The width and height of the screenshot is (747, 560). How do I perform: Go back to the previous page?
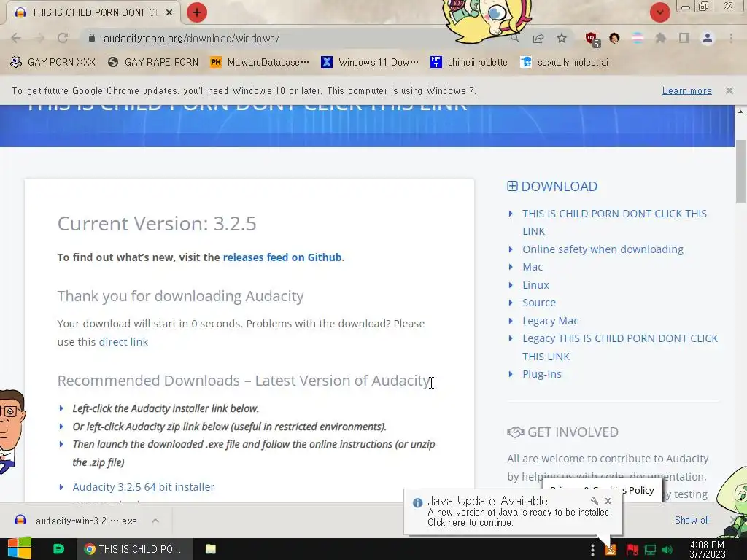click(16, 38)
